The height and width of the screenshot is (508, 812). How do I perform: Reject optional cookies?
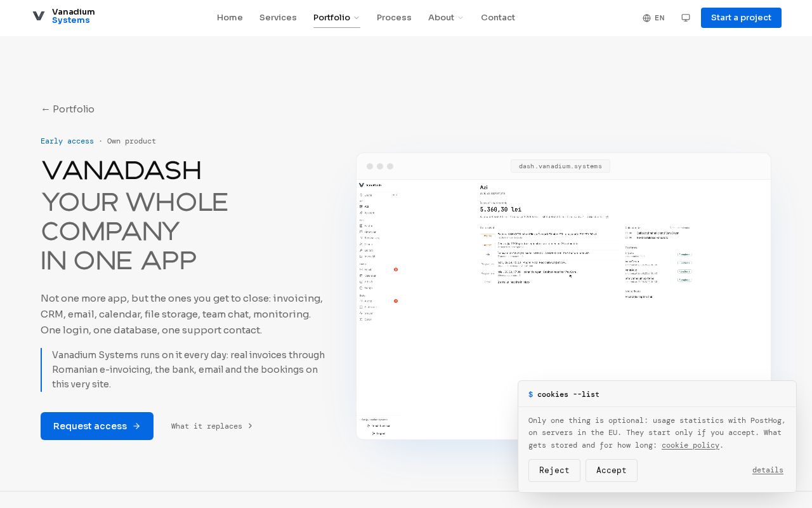554,471
